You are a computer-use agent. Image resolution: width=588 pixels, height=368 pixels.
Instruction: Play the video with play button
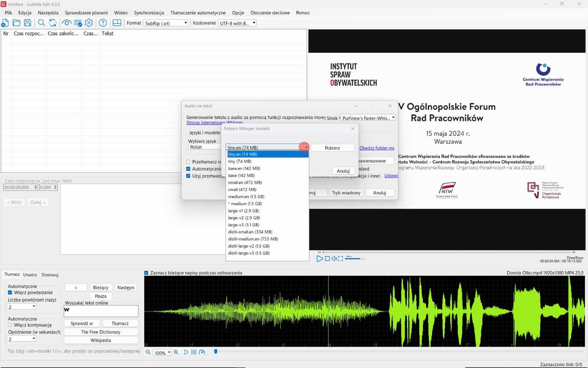click(320, 259)
